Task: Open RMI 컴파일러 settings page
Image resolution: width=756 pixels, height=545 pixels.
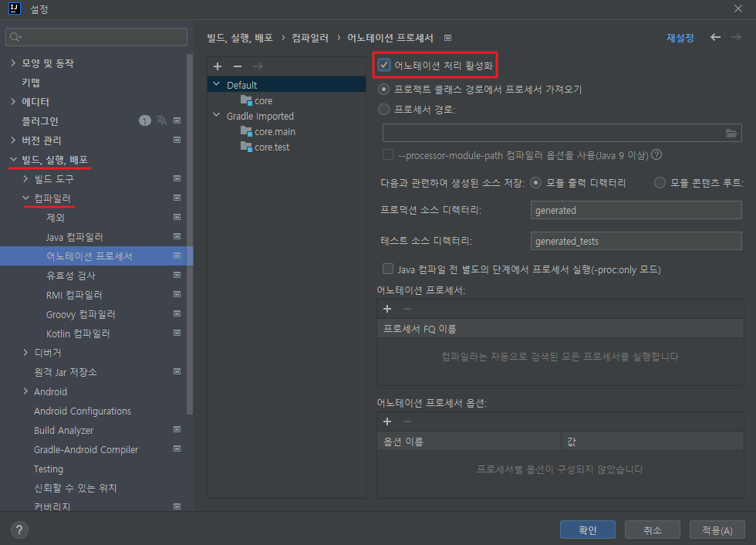Action: [74, 295]
